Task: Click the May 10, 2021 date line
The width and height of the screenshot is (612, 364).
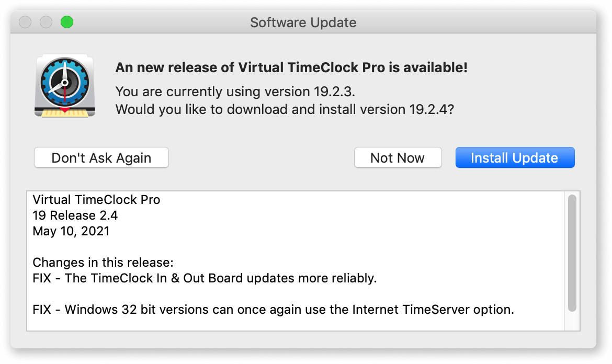Action: tap(71, 231)
